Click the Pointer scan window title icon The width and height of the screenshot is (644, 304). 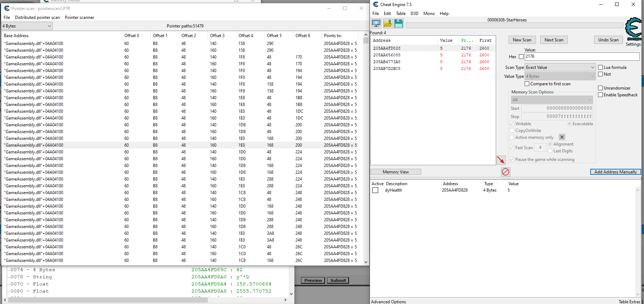(6, 8)
